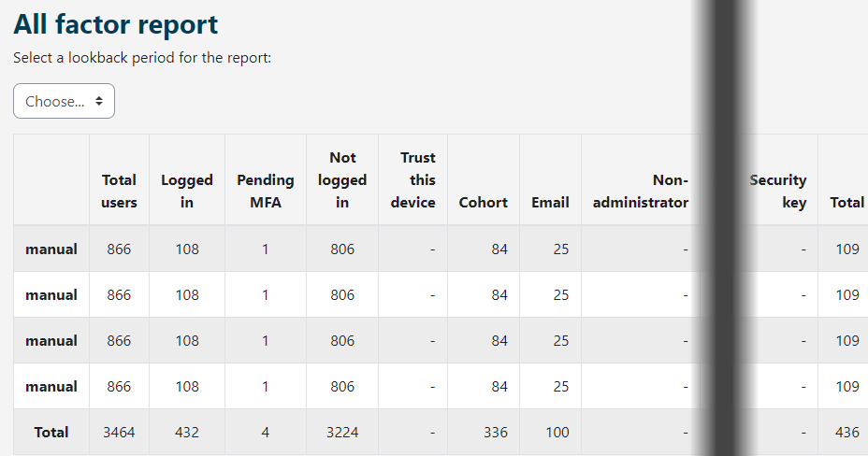This screenshot has width=868, height=456.
Task: Click the Pending MFA column header
Action: (x=265, y=191)
